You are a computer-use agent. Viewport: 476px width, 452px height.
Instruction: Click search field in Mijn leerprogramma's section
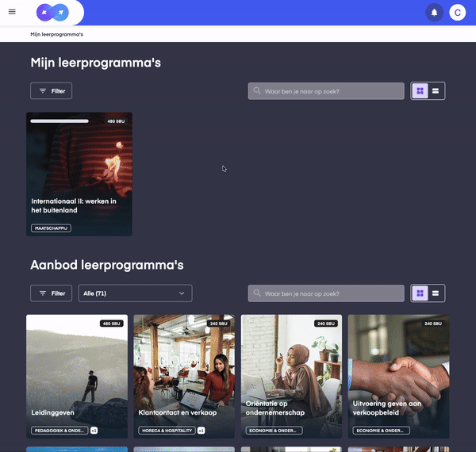click(326, 91)
